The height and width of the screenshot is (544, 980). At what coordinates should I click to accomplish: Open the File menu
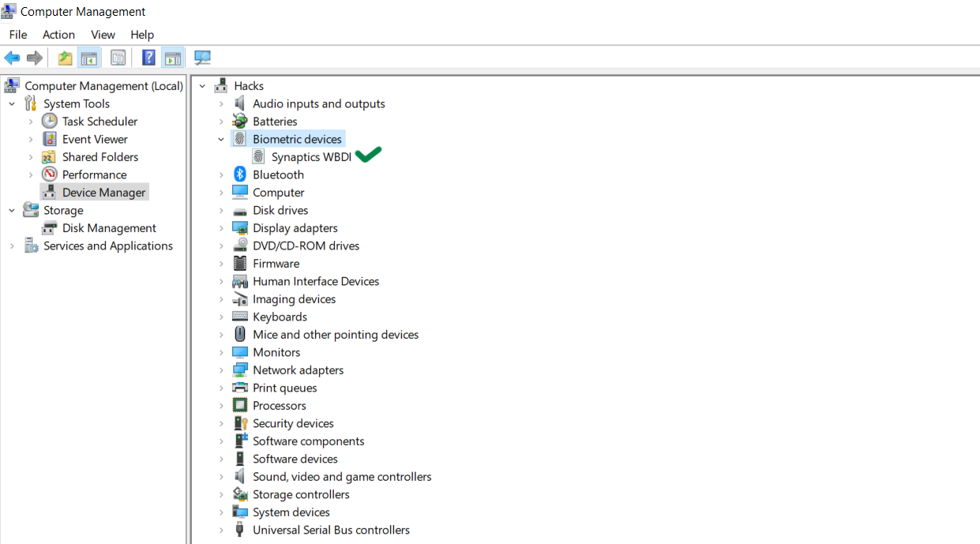tap(17, 34)
